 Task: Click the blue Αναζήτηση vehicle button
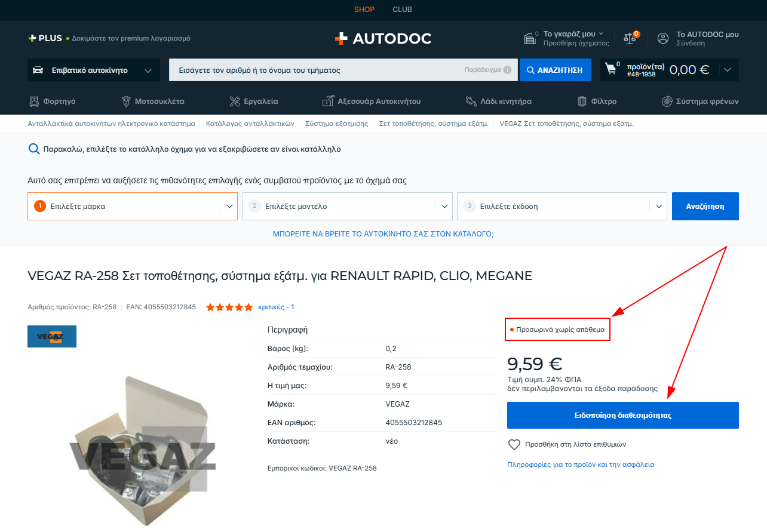pos(705,206)
